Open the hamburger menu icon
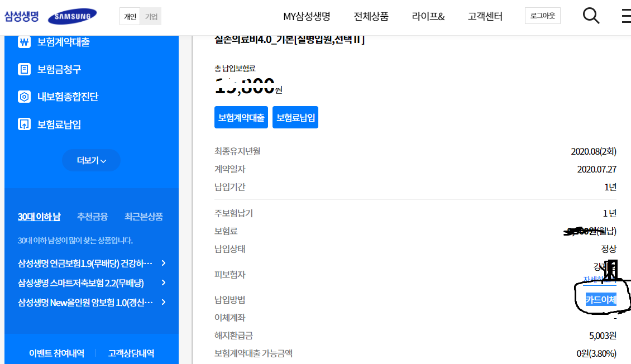The height and width of the screenshot is (364, 631). point(626,16)
